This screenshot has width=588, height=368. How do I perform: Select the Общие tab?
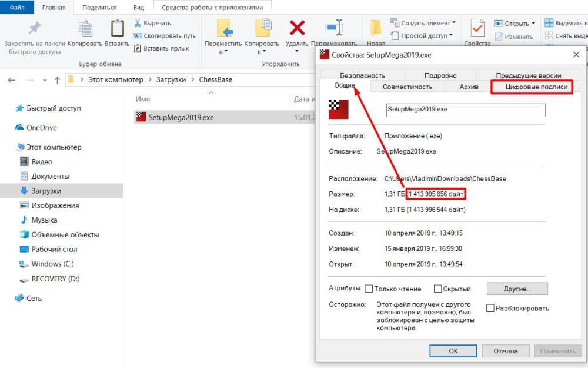(344, 85)
